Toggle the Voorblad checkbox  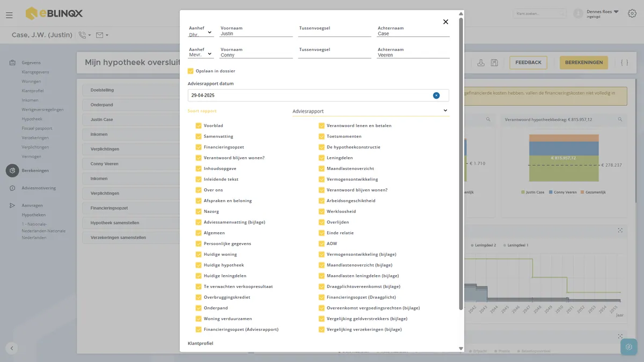tap(199, 125)
